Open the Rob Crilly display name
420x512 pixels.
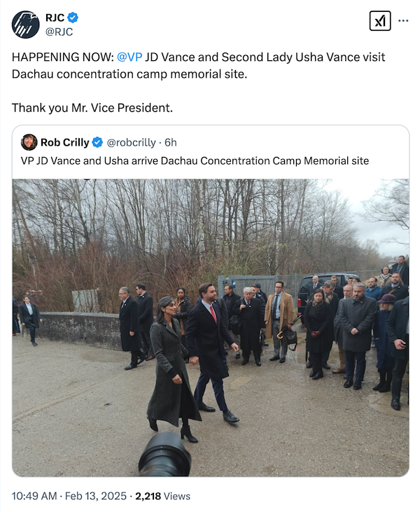point(64,142)
